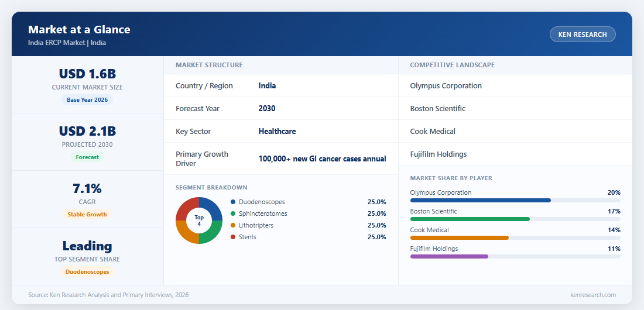Click the Sphincterotomes legend label
The height and width of the screenshot is (310, 644).
263,213
